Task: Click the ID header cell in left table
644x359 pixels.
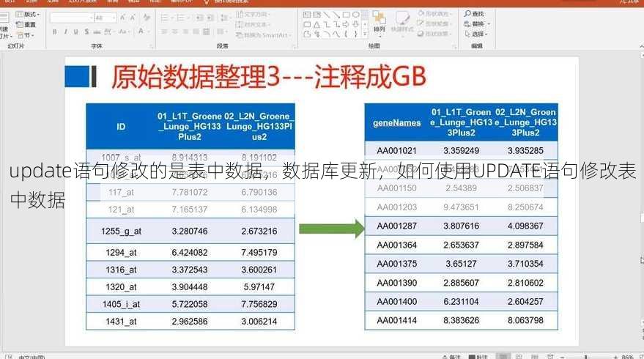Action: tap(121, 127)
